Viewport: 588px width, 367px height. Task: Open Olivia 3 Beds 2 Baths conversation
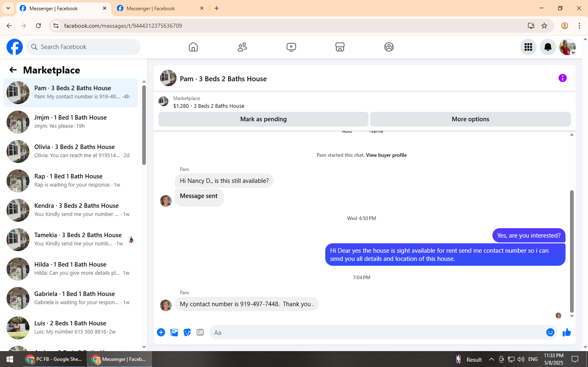coord(70,151)
